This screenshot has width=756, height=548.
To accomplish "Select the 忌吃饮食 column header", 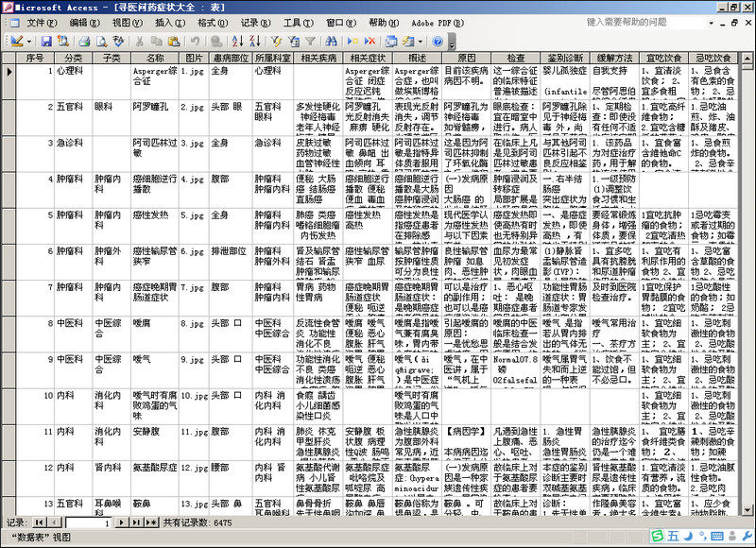I will coord(713,58).
